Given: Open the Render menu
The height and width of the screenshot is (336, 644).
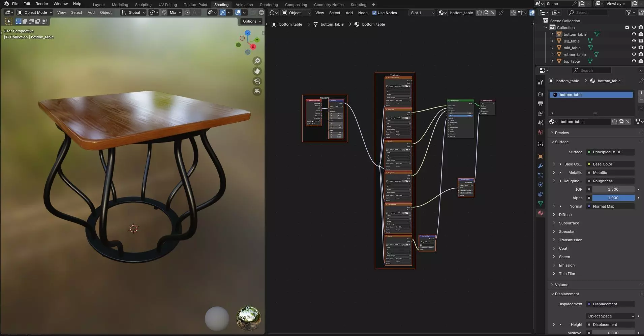Looking at the screenshot, I should (42, 4).
